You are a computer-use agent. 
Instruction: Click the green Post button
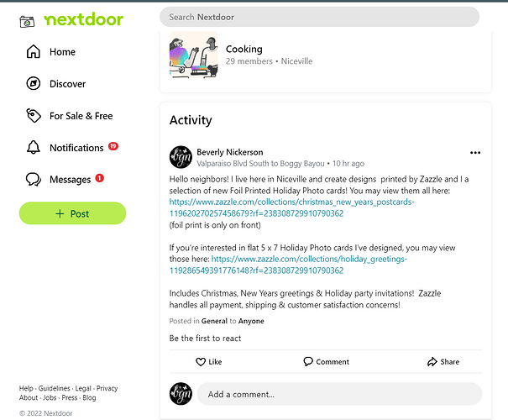pyautogui.click(x=72, y=213)
